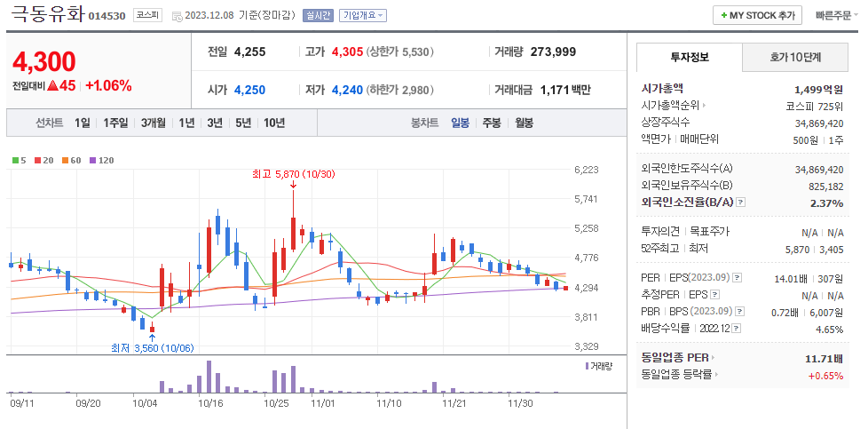This screenshot has height=429, width=868.
Task: Select 일봉 candlestick chart
Action: (460, 123)
